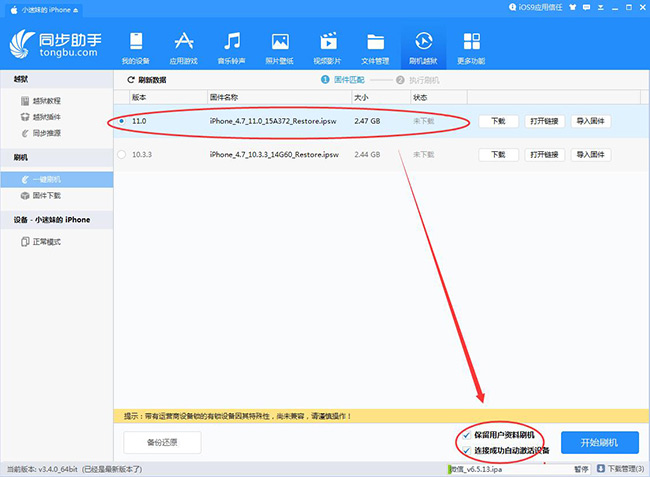Image resolution: width=650 pixels, height=477 pixels.
Task: Open 下载管理(3) download manager
Action: tap(621, 469)
